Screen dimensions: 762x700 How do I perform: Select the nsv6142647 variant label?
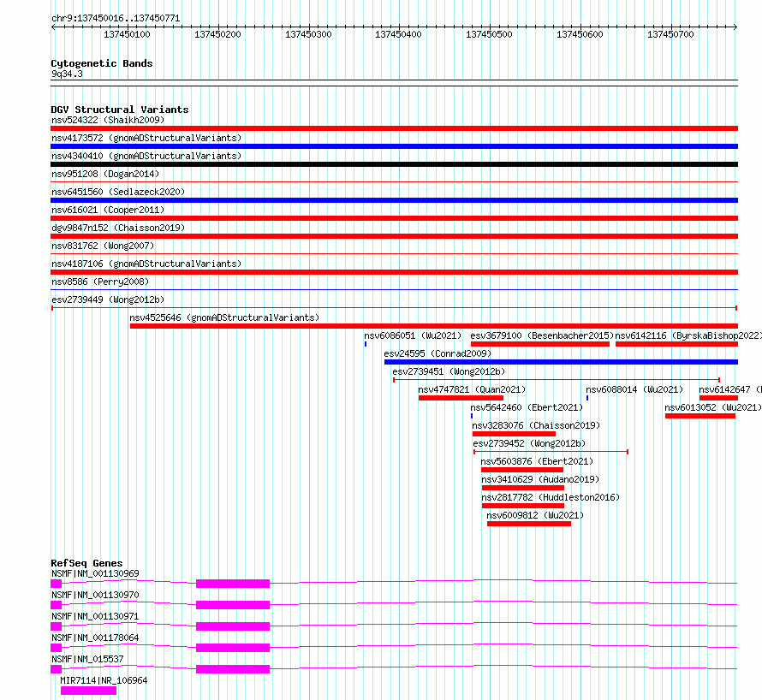coord(730,389)
